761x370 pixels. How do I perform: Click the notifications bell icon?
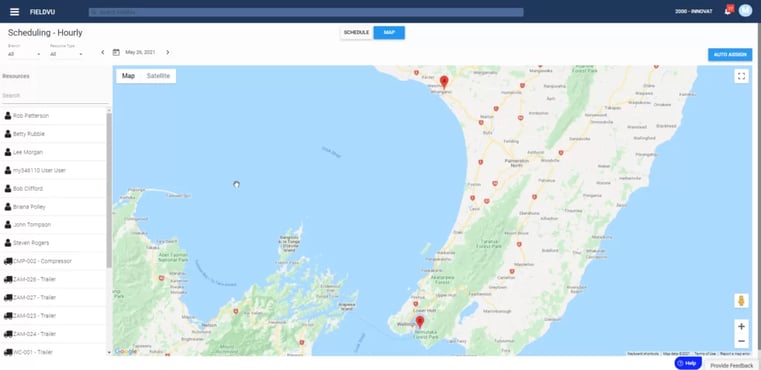pos(728,12)
